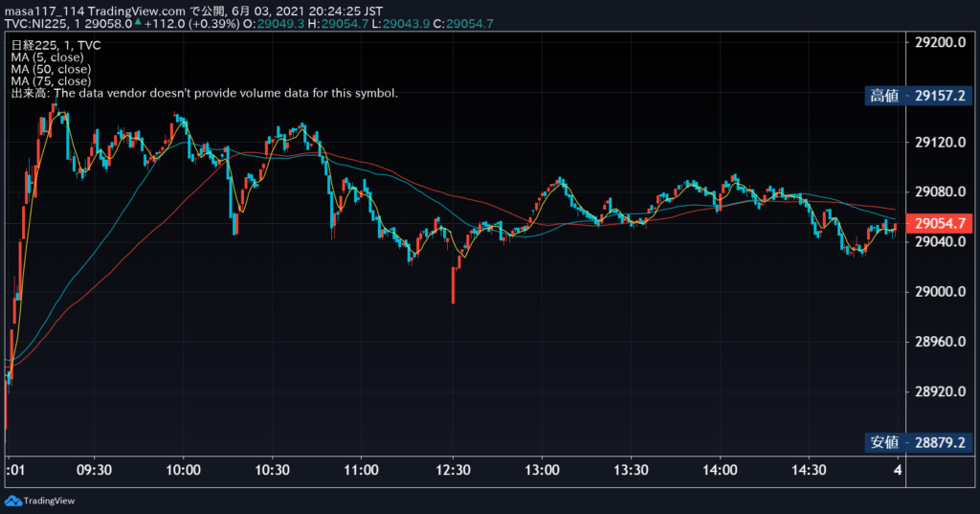Click the 29040.0 price axis label

coord(940,241)
